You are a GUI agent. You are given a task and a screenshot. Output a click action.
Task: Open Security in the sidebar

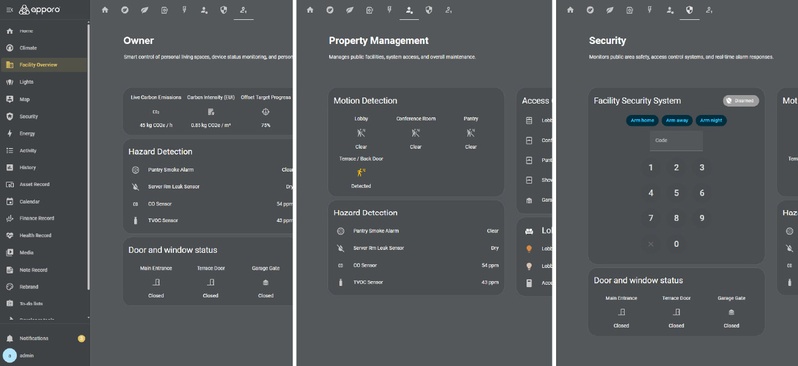click(44, 116)
